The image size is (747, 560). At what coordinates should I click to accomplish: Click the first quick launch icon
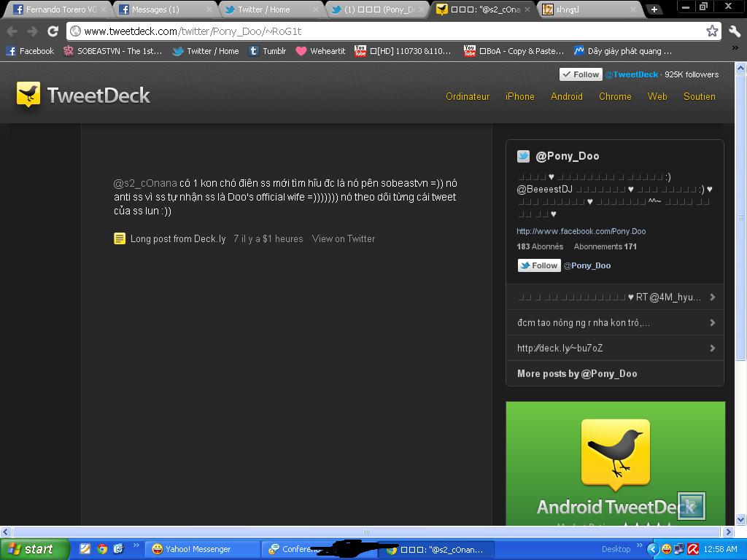pyautogui.click(x=85, y=549)
